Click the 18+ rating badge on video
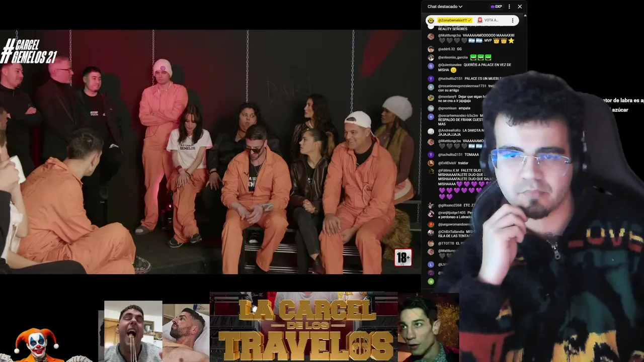This screenshot has height=362, width=644. pos(403,258)
